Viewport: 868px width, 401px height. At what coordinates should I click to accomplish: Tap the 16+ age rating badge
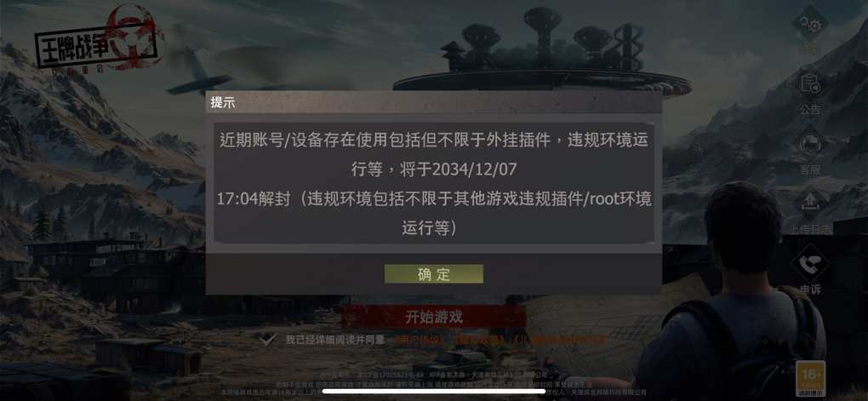[810, 378]
